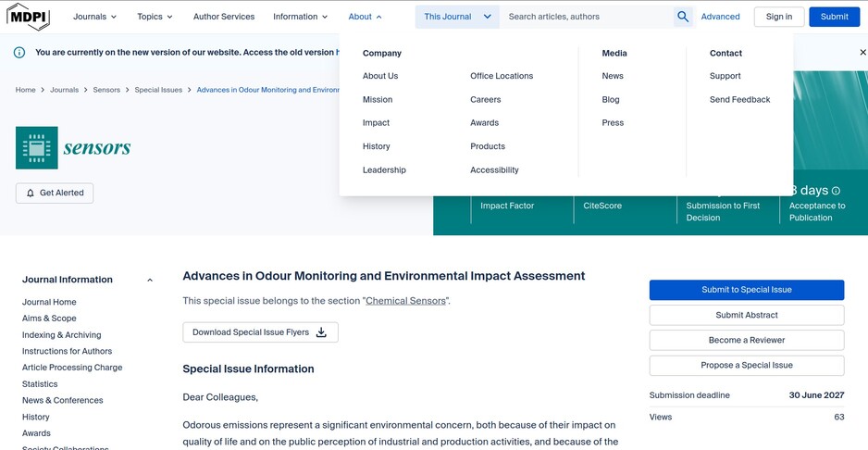Click the Impact Factor label

coord(507,206)
